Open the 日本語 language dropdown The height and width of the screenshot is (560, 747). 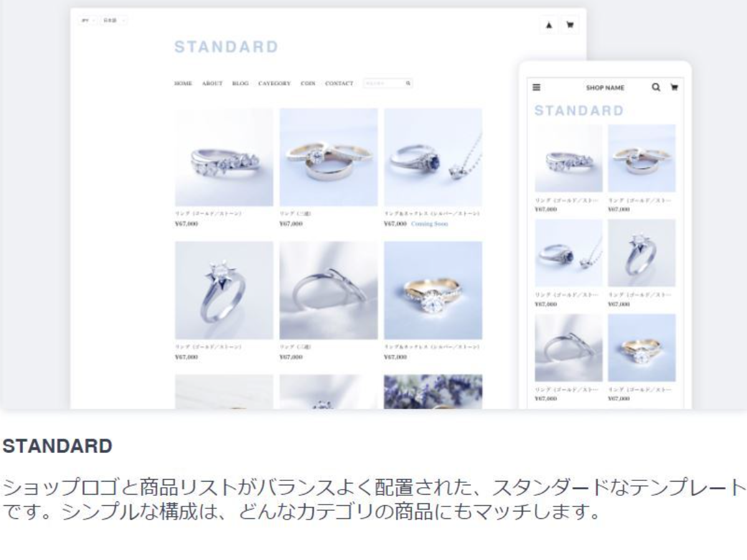pyautogui.click(x=114, y=21)
